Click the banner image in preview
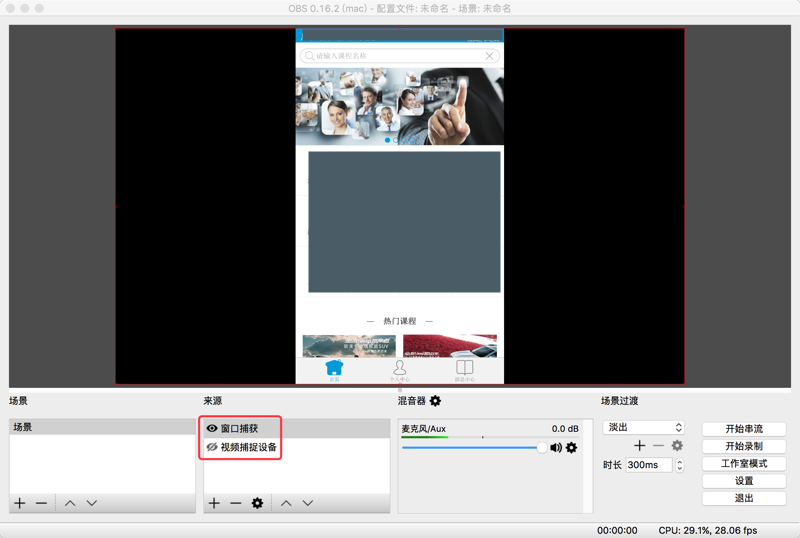Viewport: 800px width, 538px height. click(x=400, y=106)
